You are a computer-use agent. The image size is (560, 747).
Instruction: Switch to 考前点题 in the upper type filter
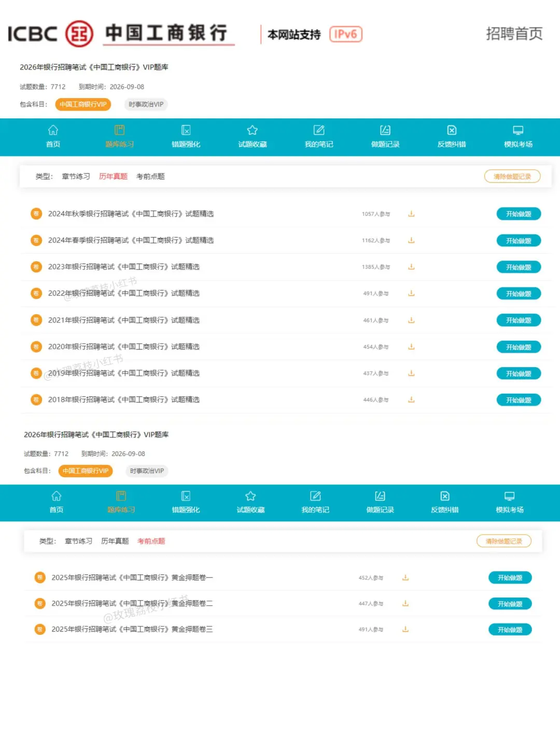point(150,176)
